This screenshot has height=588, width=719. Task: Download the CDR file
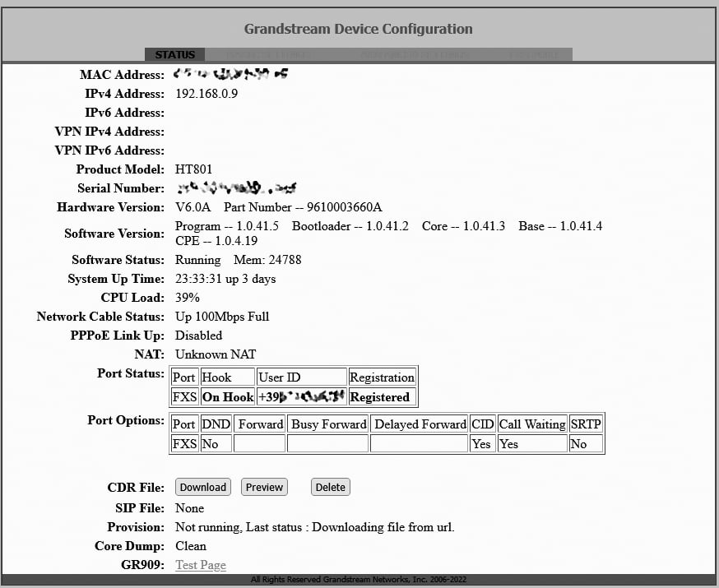202,487
